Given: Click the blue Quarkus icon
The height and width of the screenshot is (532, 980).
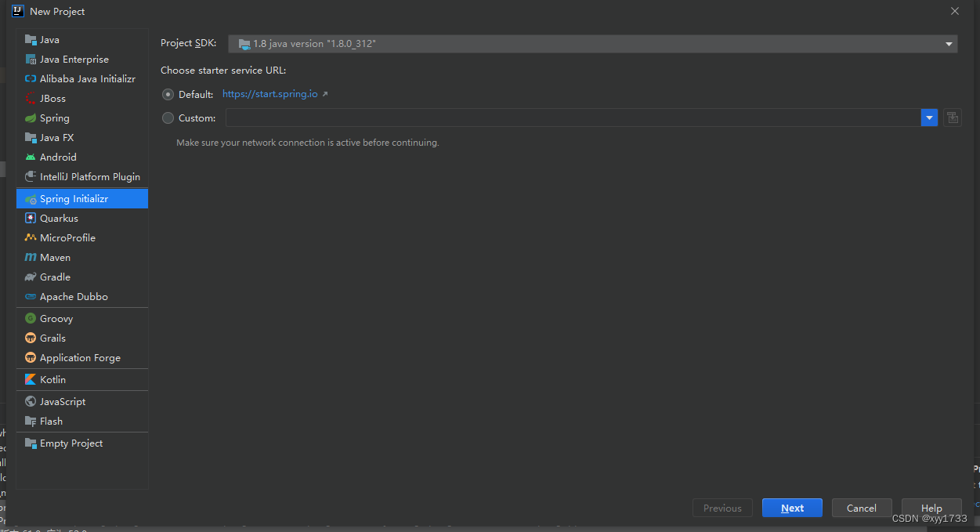Looking at the screenshot, I should (x=31, y=219).
